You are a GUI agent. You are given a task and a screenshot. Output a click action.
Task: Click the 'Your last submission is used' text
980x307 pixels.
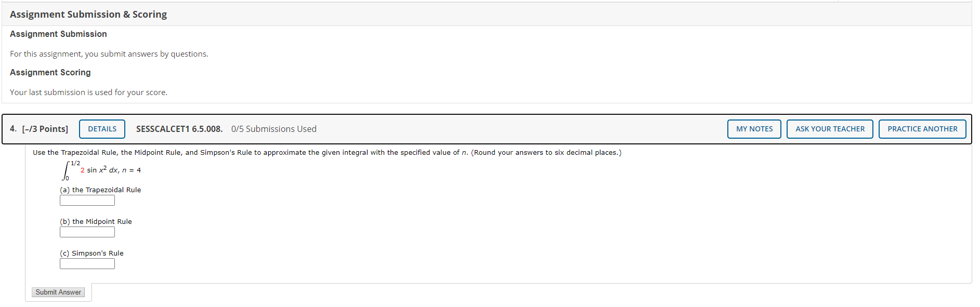tap(88, 92)
